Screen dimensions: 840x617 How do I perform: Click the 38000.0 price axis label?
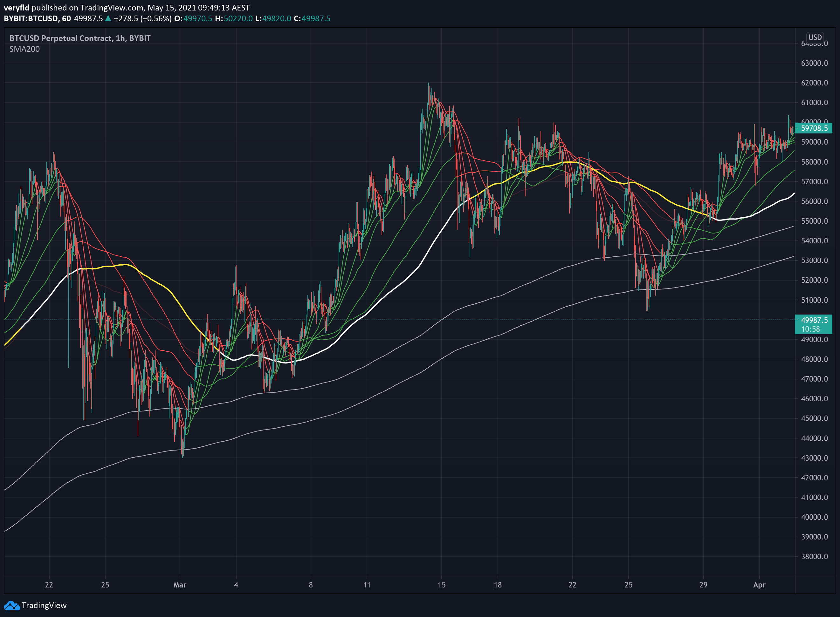(x=815, y=557)
